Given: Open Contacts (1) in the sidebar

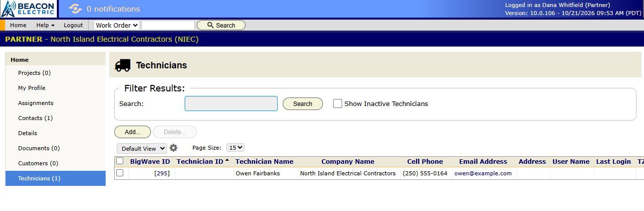Looking at the screenshot, I should pyautogui.click(x=55, y=118).
